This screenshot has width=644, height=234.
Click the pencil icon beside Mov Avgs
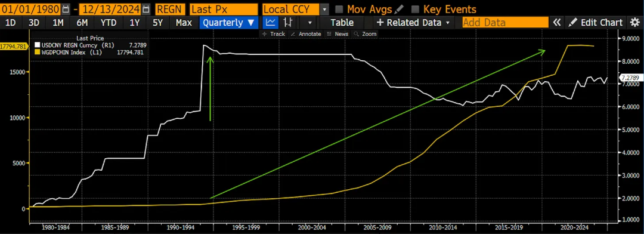399,9
